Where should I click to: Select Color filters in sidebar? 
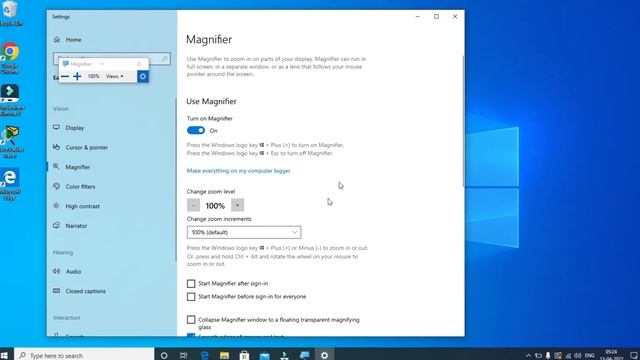(80, 187)
